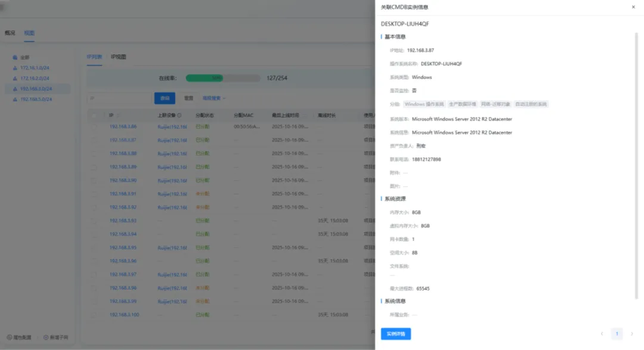This screenshot has height=350, width=644.
Task: Close the 关联CMDB实例信息 panel
Action: [633, 7]
